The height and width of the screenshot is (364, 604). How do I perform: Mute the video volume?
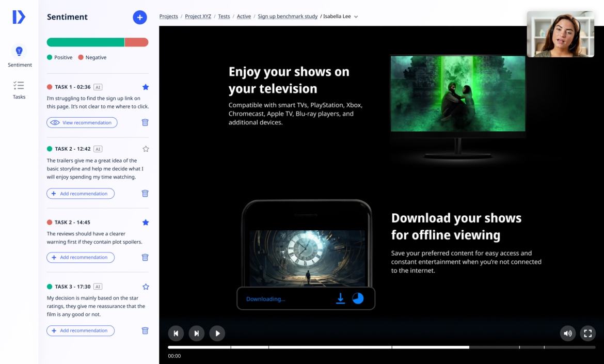[568, 333]
